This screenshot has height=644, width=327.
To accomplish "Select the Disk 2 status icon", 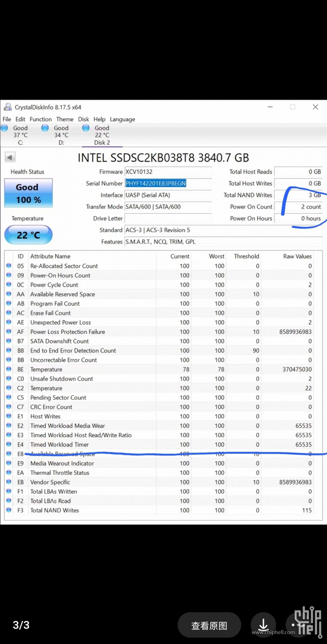I will (86, 128).
